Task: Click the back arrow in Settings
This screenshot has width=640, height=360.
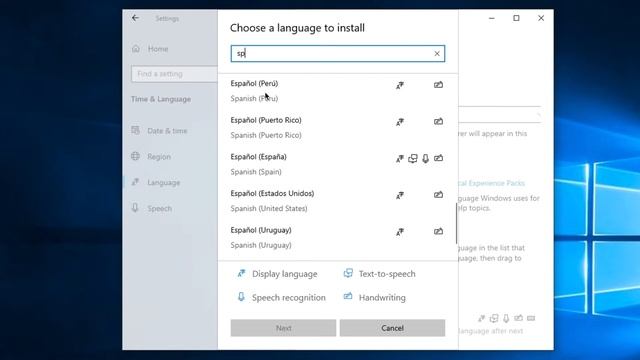Action: 135,18
